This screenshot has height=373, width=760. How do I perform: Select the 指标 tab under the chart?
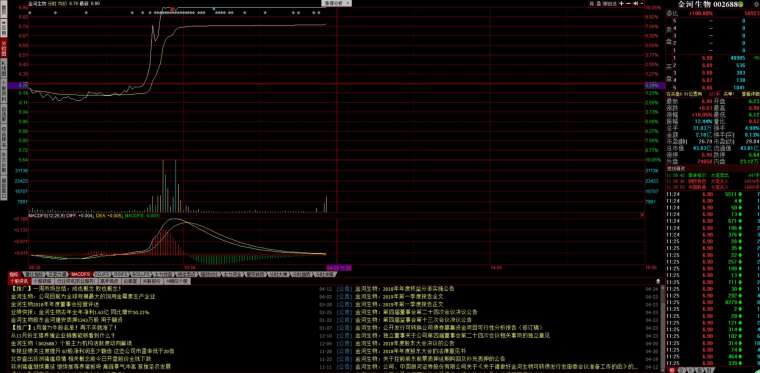pos(15,274)
